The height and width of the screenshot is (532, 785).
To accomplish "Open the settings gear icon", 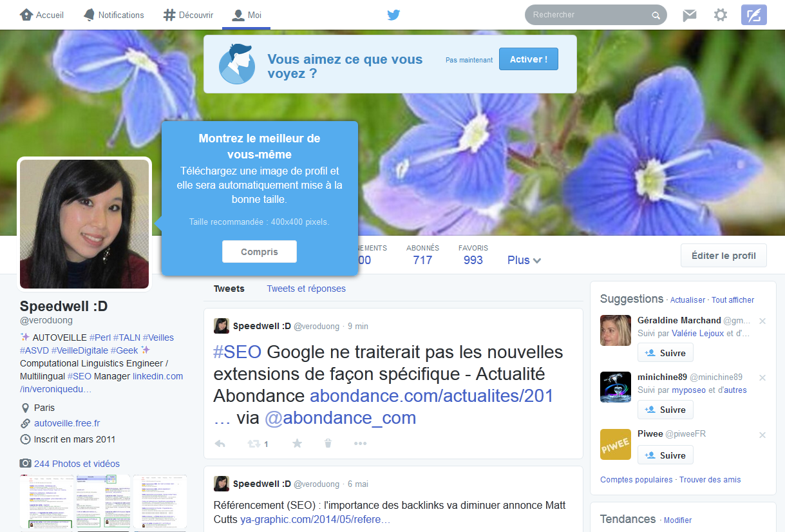I will pos(721,15).
